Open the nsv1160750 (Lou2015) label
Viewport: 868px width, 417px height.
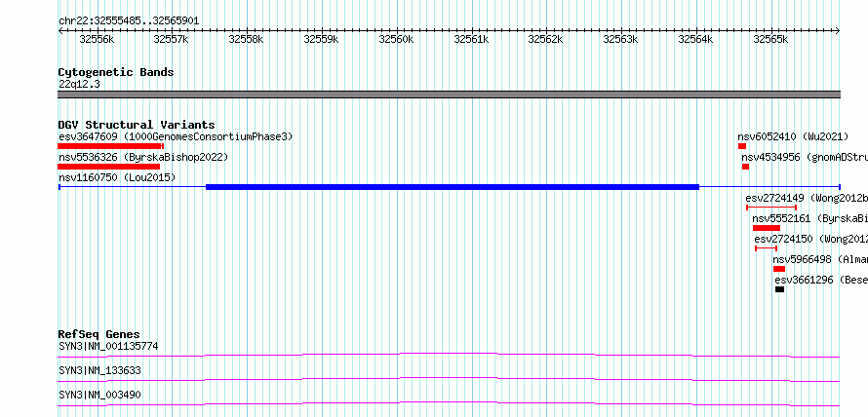pyautogui.click(x=117, y=177)
